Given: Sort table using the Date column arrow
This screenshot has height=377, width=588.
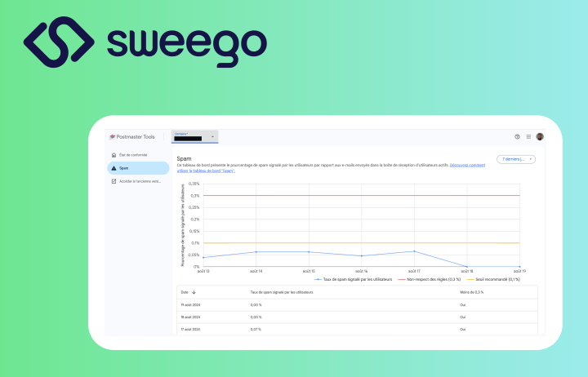Looking at the screenshot, I should pos(194,291).
